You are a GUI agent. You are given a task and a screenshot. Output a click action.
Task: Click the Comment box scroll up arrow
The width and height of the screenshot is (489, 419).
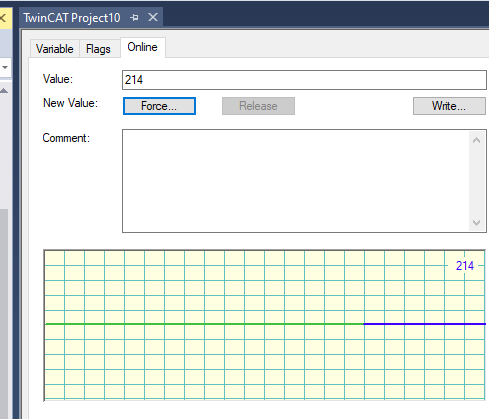point(477,140)
